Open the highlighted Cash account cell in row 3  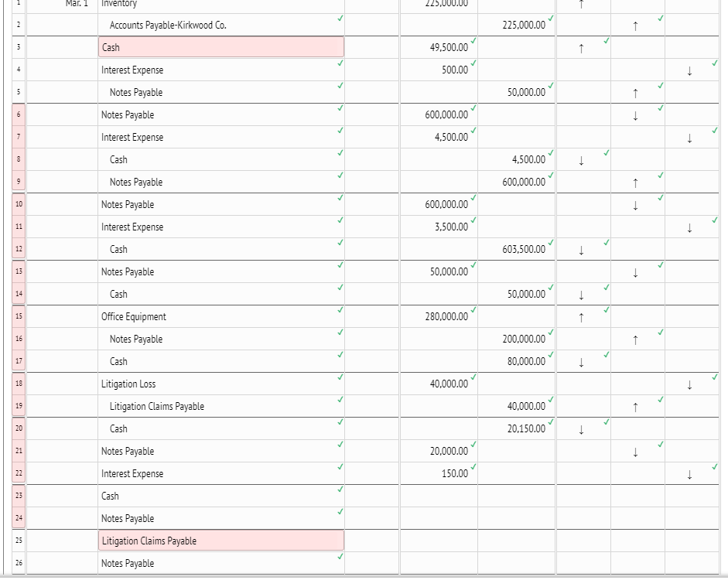220,47
